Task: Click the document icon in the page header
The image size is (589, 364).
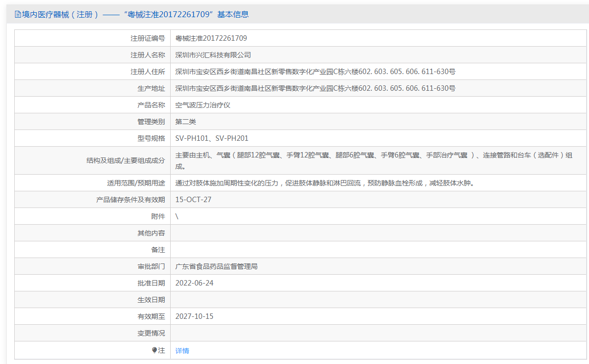Action: (x=18, y=15)
